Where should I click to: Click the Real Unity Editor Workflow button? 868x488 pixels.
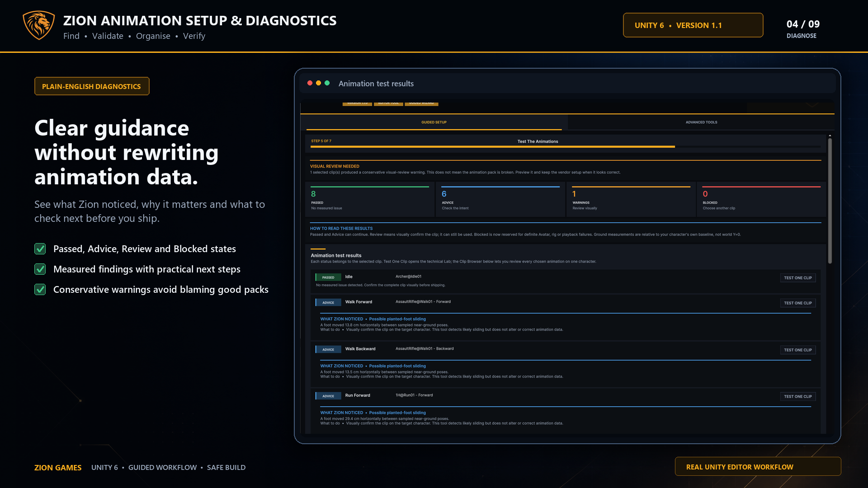(758, 467)
